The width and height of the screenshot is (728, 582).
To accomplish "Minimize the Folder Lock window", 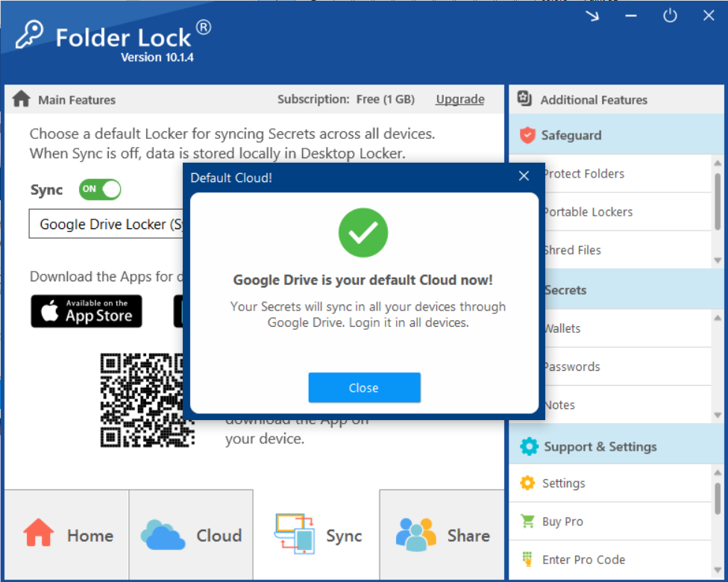I will point(631,16).
